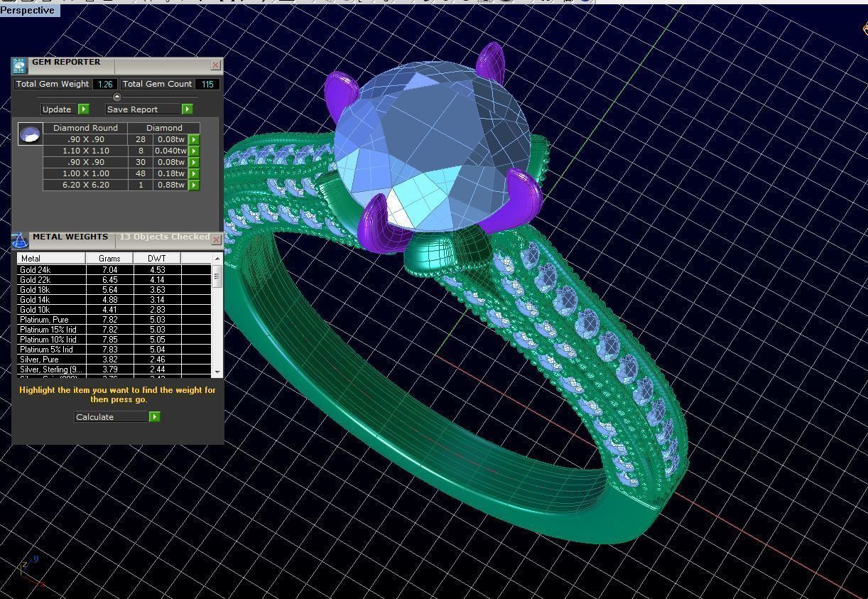Image resolution: width=868 pixels, height=599 pixels.
Task: Click the Diamond material column header
Action: point(164,128)
